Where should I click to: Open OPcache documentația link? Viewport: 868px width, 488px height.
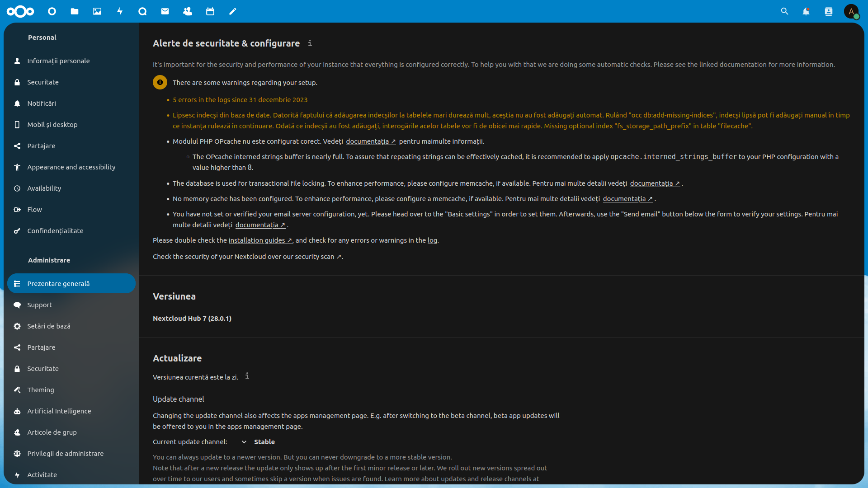(371, 141)
